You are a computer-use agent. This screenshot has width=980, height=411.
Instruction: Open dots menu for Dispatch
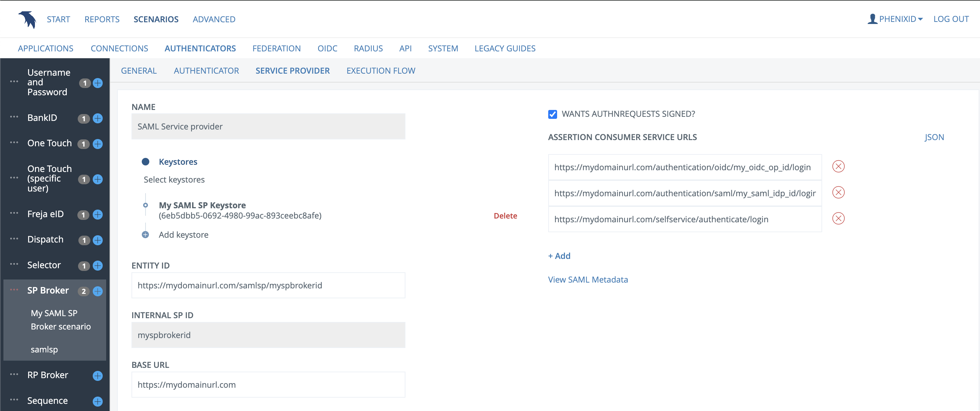(x=14, y=239)
